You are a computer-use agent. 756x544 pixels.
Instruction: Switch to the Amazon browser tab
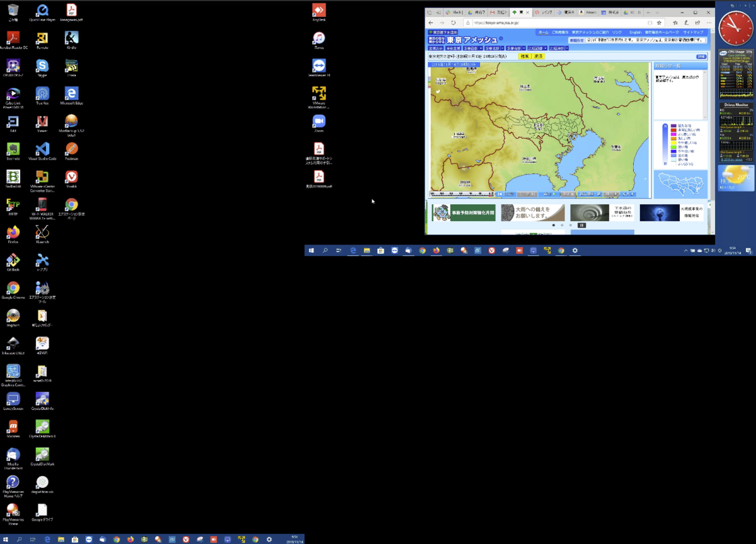(588, 13)
